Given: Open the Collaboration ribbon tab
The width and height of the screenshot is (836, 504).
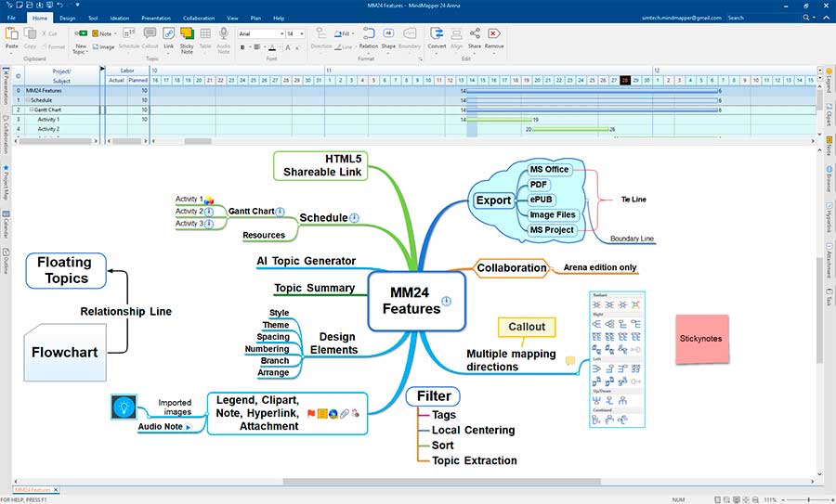Looking at the screenshot, I should [x=201, y=18].
